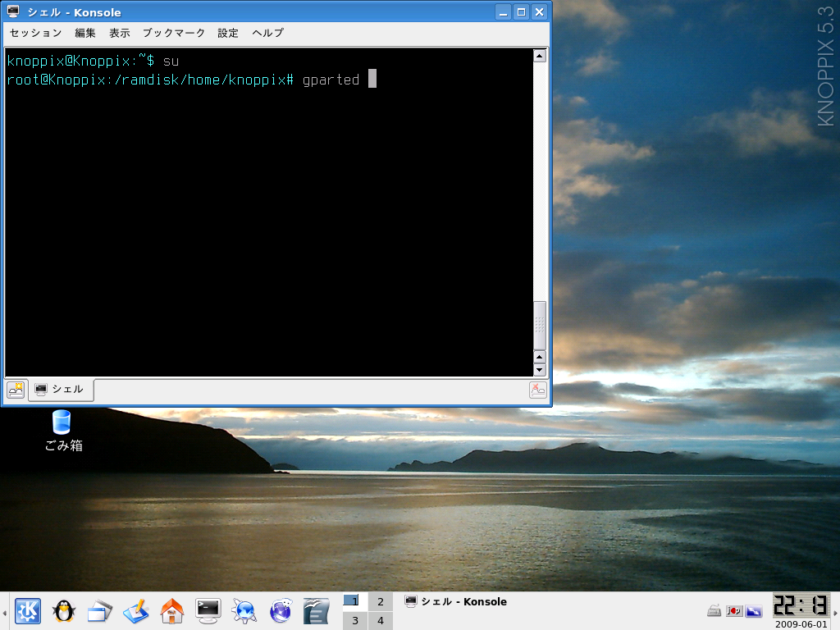840x630 pixels.
Task: Maximize the Konsole window
Action: (521, 12)
